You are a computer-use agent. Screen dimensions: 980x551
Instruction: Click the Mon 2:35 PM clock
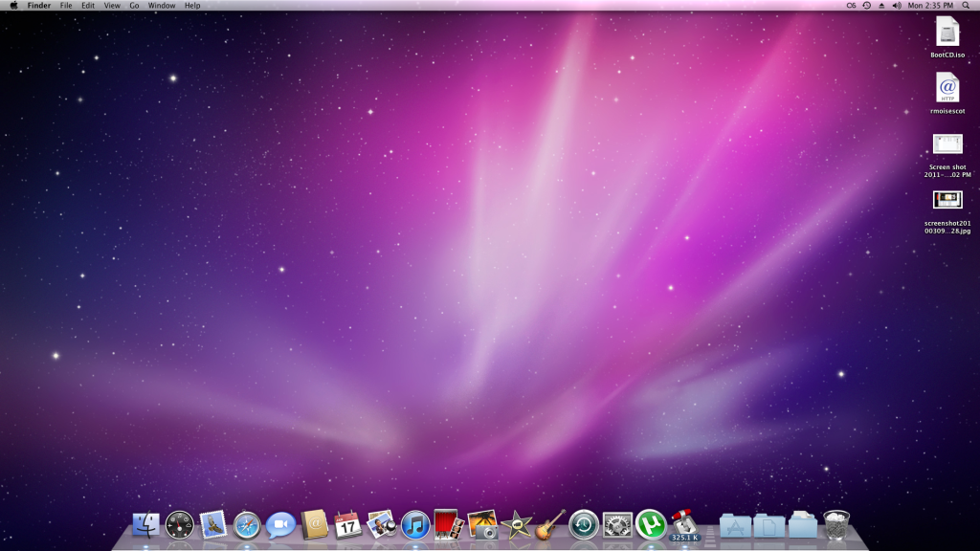930,6
